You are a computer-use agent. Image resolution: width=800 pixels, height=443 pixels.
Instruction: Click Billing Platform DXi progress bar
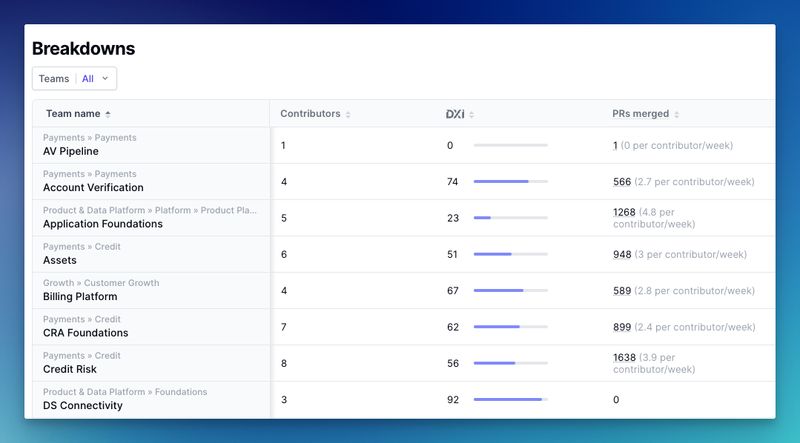coord(511,290)
